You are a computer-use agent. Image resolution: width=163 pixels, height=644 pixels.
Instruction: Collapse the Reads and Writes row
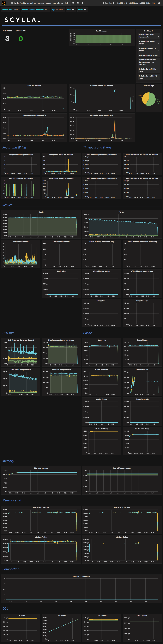coord(14,147)
